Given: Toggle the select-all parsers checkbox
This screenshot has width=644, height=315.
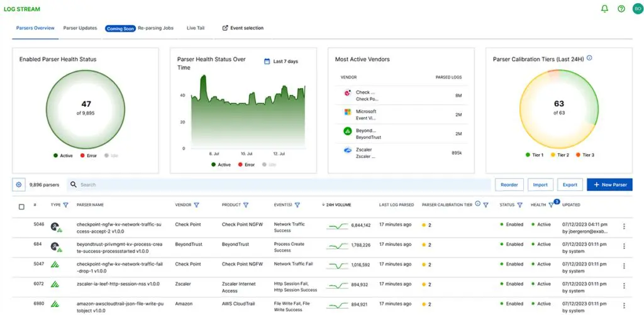Looking at the screenshot, I should click(21, 206).
